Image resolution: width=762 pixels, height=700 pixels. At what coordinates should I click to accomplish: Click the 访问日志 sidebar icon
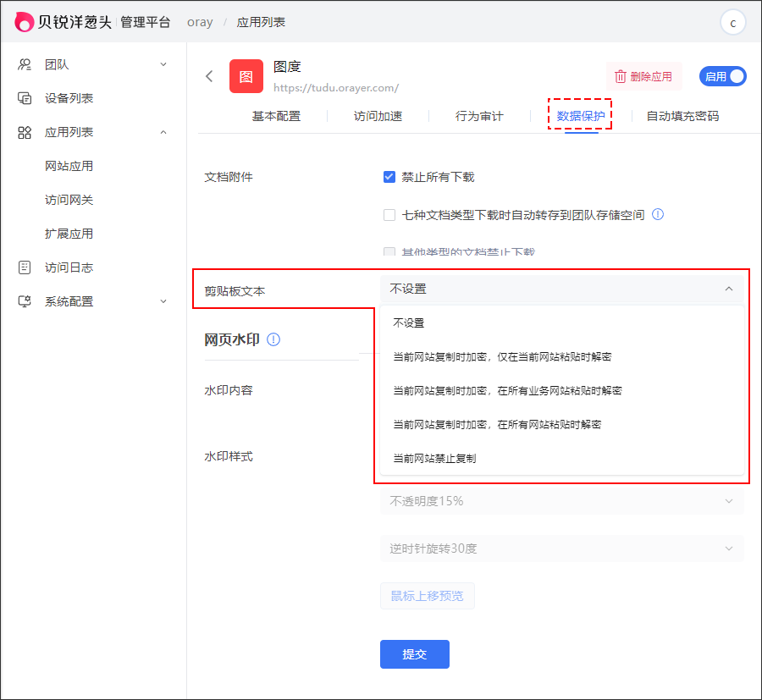25,267
